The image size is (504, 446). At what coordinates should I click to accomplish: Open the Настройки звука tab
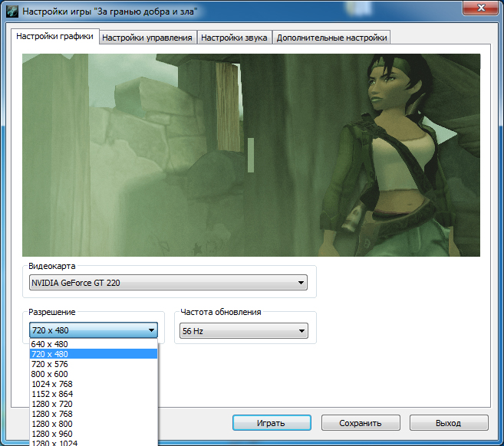click(x=234, y=38)
